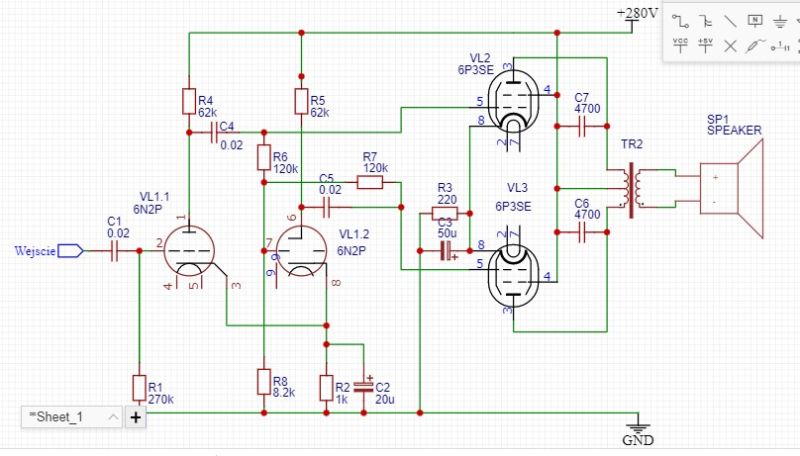The image size is (800, 456).
Task: Select resistor R6 symbol
Action: pyautogui.click(x=264, y=157)
